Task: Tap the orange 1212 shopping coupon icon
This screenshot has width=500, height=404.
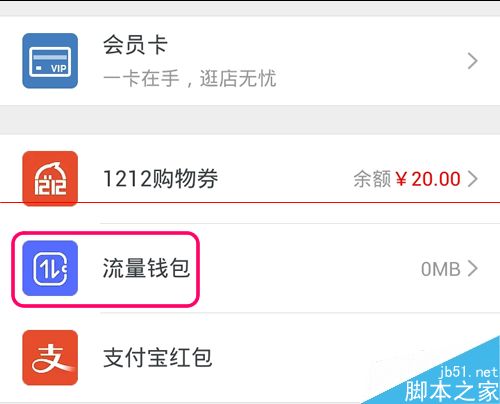Action: (x=50, y=178)
